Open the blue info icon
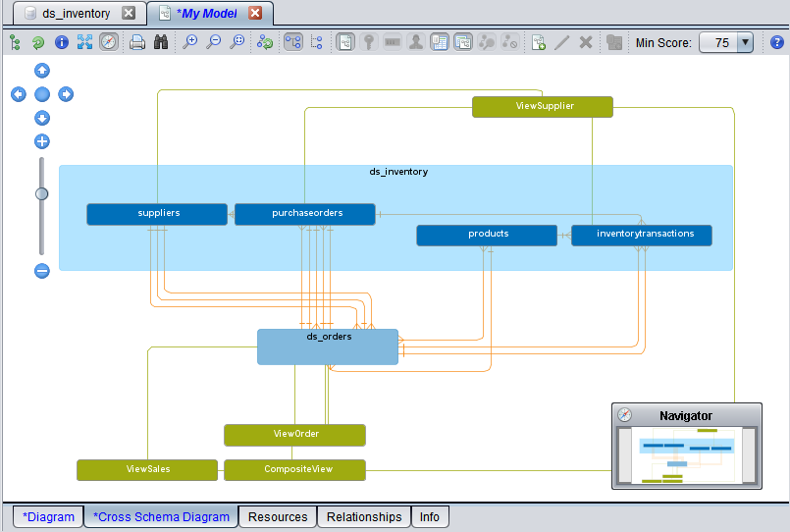 tap(62, 42)
